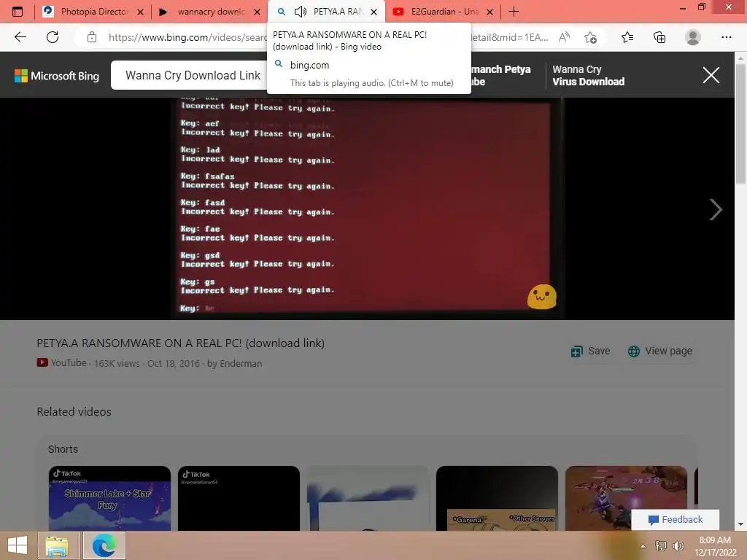747x560 pixels.
Task: Open Collections panel
Action: click(x=659, y=37)
